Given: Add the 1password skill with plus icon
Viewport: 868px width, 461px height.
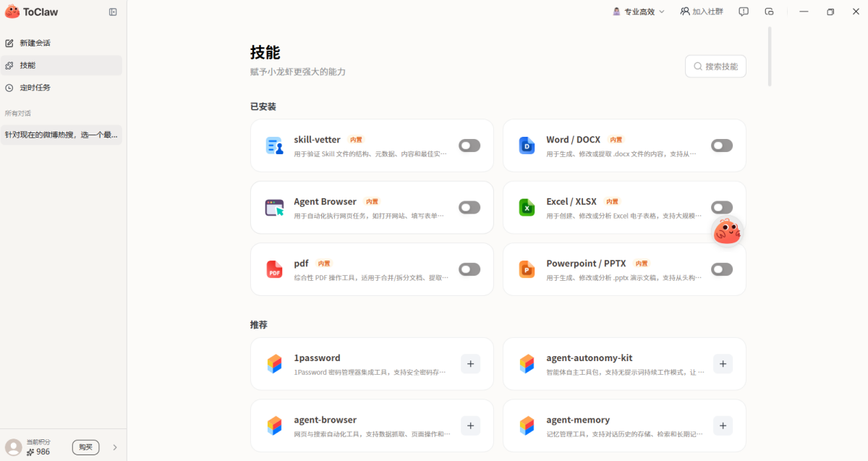Looking at the screenshot, I should coord(470,364).
